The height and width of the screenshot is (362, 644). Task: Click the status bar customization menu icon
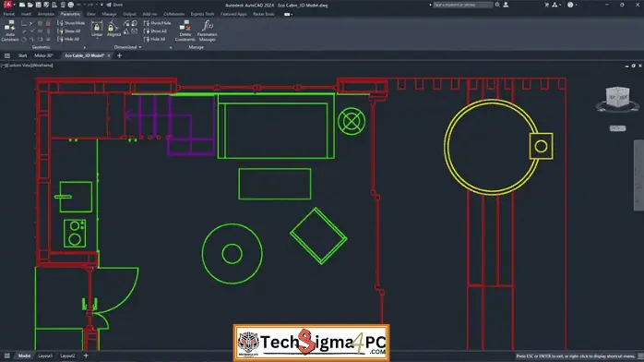(x=640, y=356)
